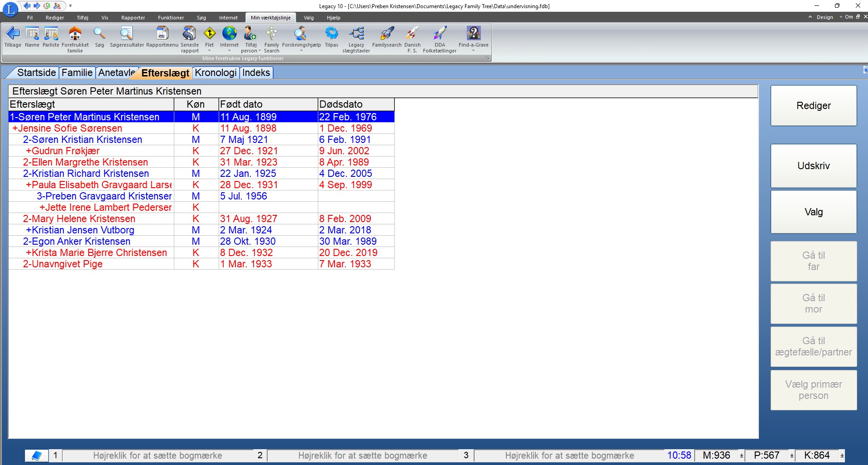Open the Navne list icon
This screenshot has width=868, height=465.
pos(32,33)
